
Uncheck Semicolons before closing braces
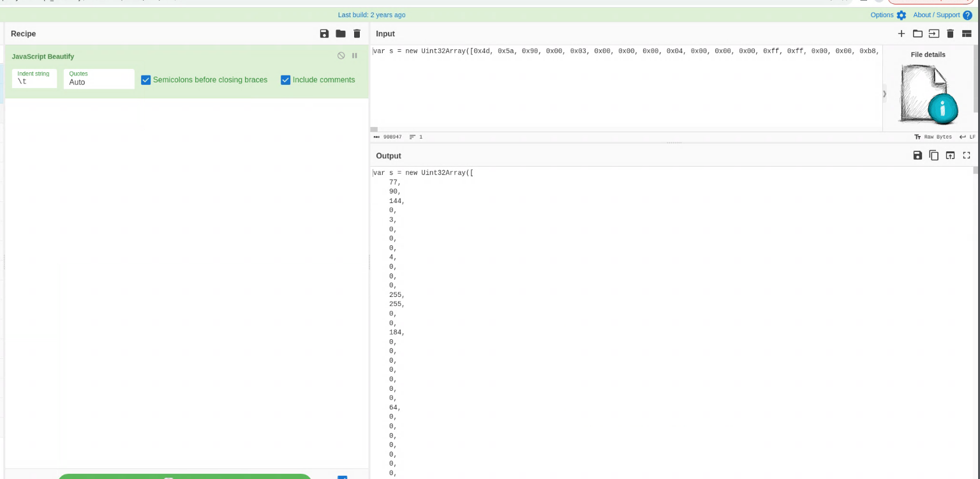[146, 80]
